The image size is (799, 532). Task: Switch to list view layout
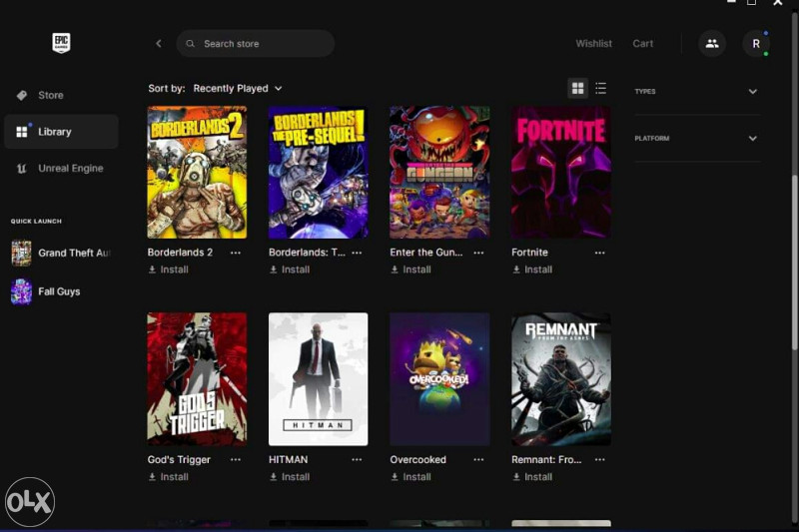point(600,89)
